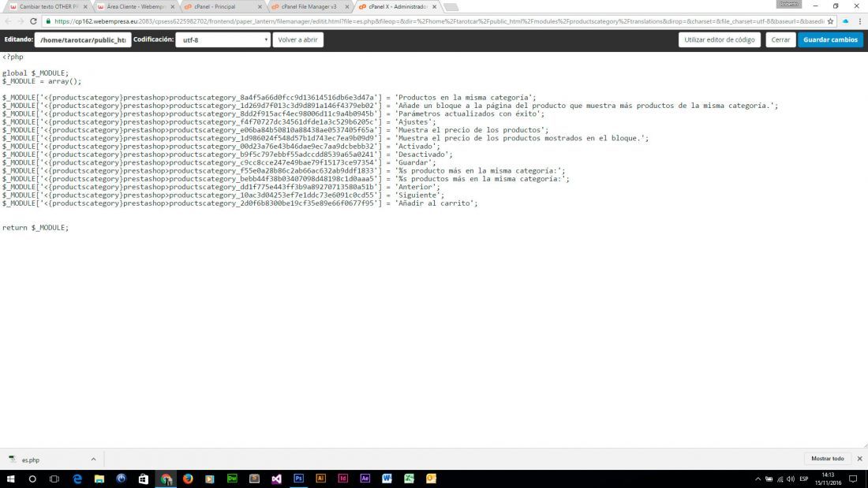This screenshot has width=868, height=488.
Task: Click the 'Anterior' translation string
Action: (x=417, y=187)
